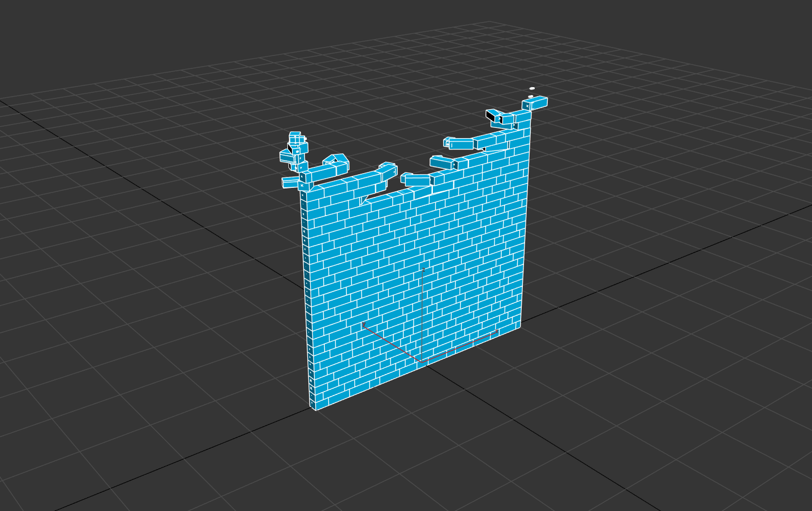Select the floating brick left of the wall's center gap
812x511 pixels.
click(416, 179)
